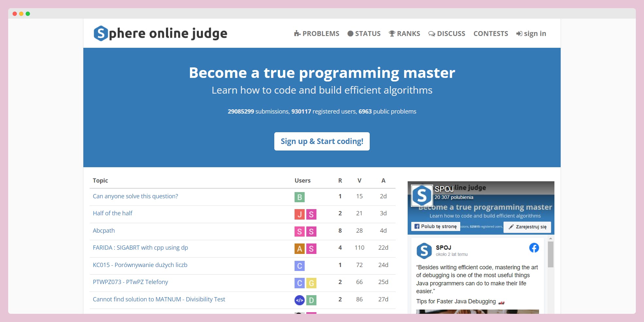The height and width of the screenshot is (322, 644).
Task: Open the Half of the half topic
Action: point(112,213)
